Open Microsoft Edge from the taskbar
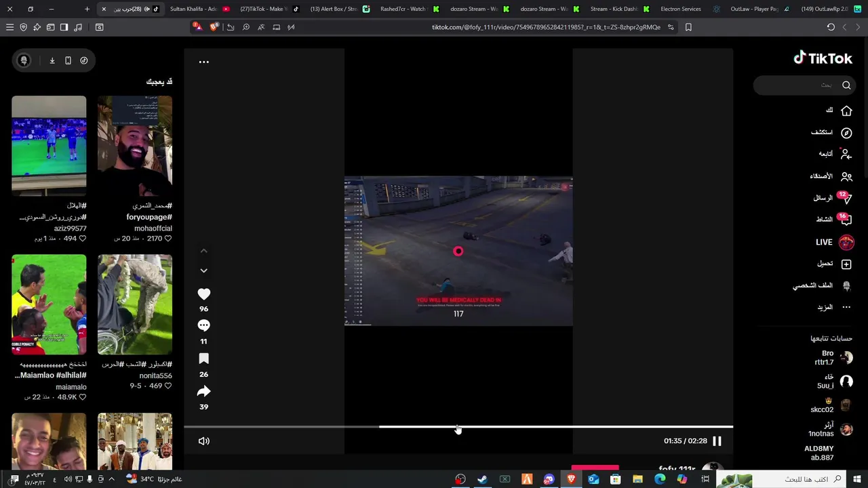This screenshot has width=868, height=488. (x=660, y=479)
